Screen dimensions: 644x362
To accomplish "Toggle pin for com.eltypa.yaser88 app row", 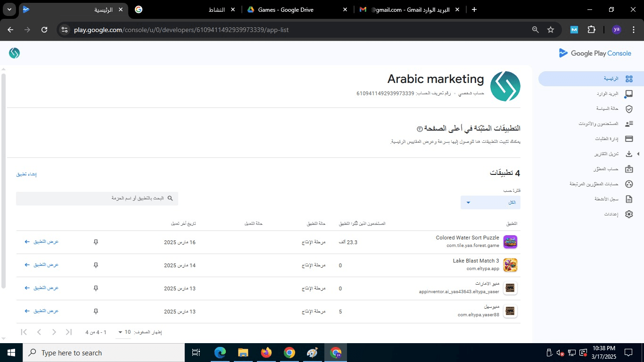I will point(96,312).
